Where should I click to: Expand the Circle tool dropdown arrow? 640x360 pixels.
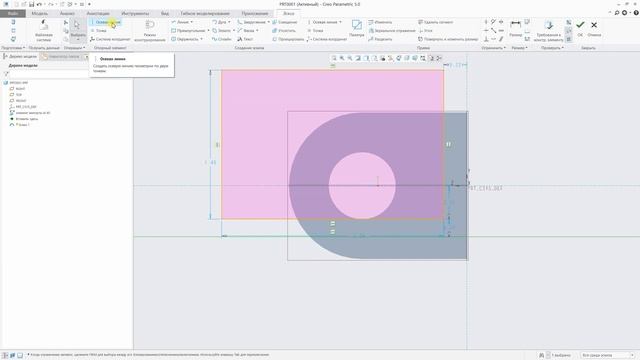click(x=201, y=39)
